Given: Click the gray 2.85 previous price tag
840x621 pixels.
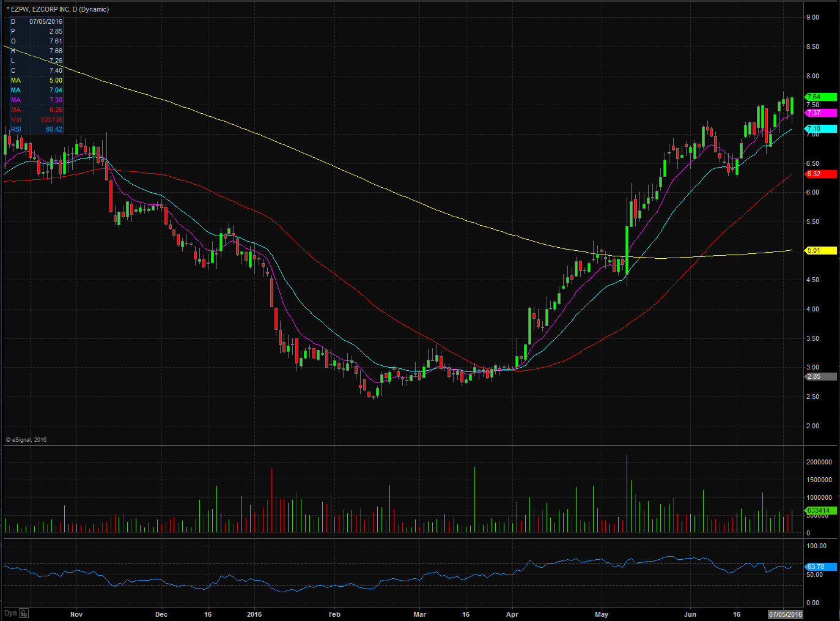Looking at the screenshot, I should click(820, 376).
